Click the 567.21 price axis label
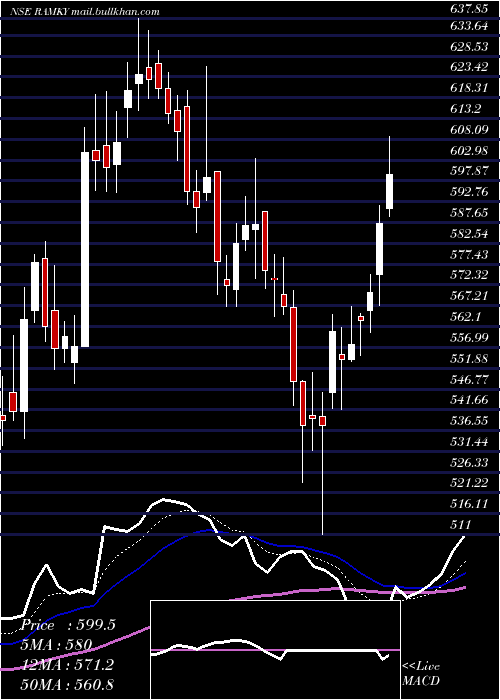 [469, 296]
